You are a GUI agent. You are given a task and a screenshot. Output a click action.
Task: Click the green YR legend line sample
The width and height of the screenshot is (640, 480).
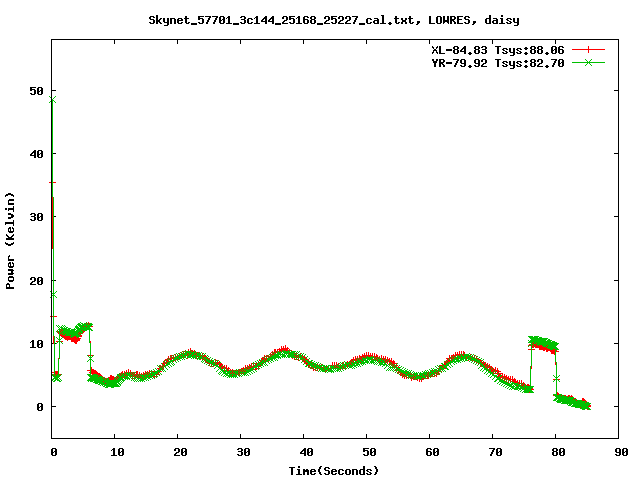coord(588,62)
